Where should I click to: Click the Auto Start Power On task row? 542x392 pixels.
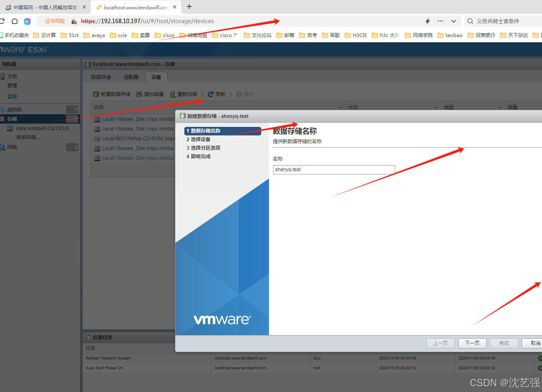(x=312, y=368)
